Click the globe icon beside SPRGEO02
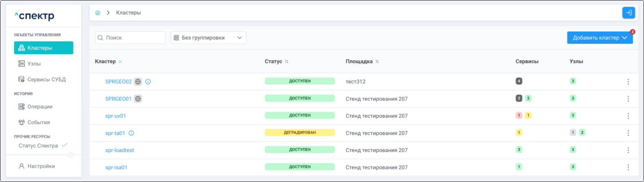Screen dimensions: 644x182 tap(138, 81)
